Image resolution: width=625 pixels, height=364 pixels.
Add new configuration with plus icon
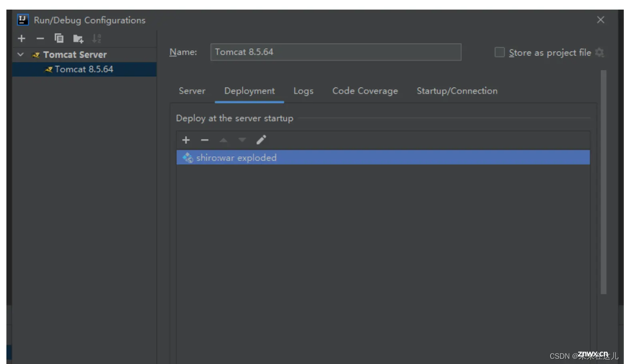coord(22,38)
